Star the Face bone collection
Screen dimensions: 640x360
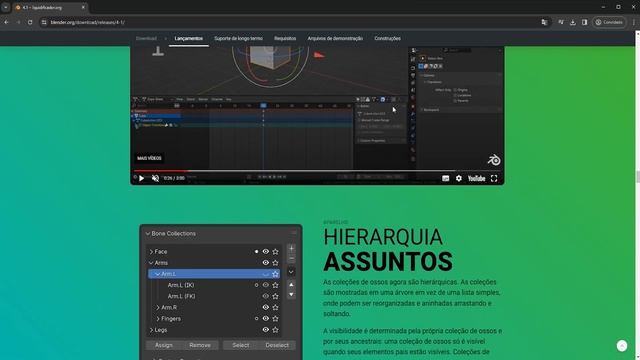(276, 252)
